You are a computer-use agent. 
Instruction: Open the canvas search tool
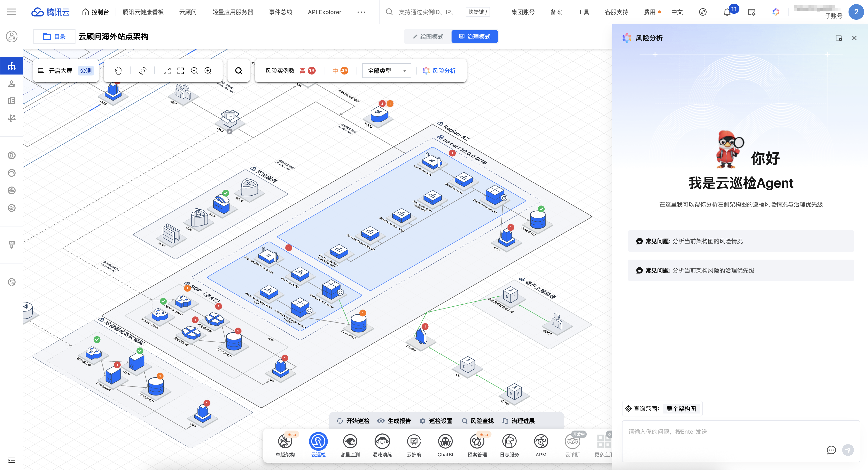click(x=239, y=70)
